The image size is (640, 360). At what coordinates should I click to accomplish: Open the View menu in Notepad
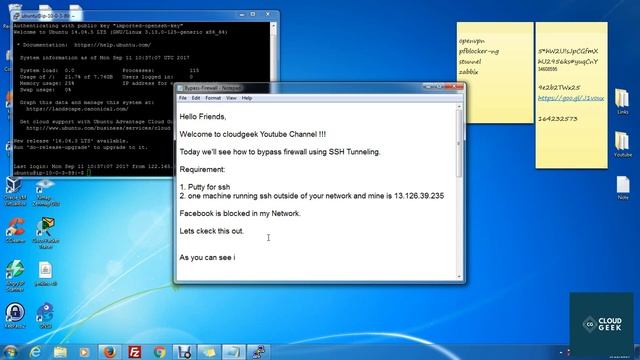tap(231, 98)
